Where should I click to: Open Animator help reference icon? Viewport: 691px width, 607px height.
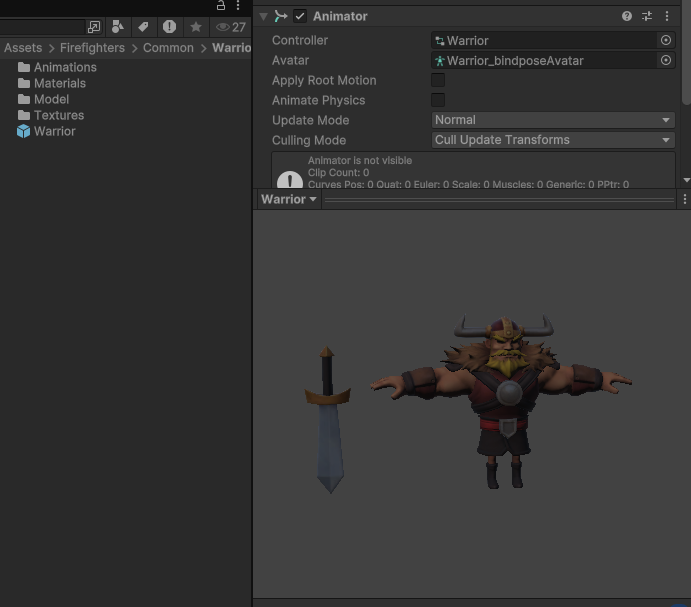627,16
